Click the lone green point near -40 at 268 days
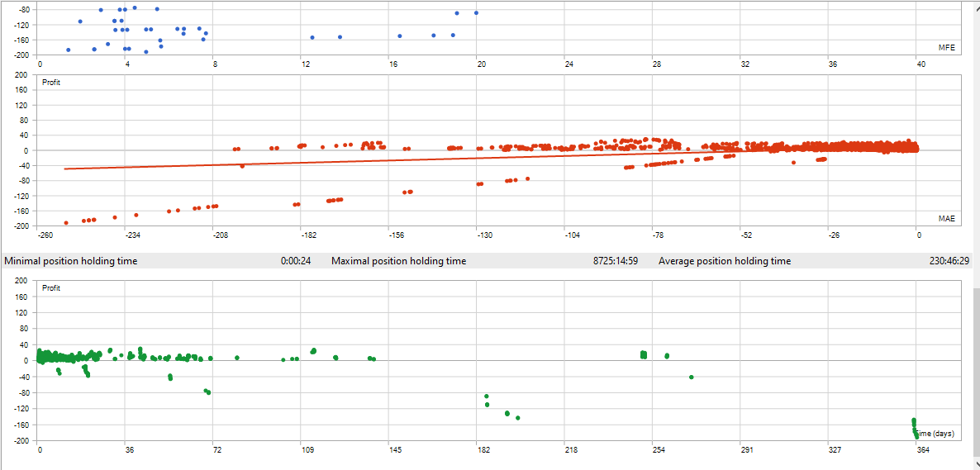Viewport: 980px width, 470px height. 692,377
